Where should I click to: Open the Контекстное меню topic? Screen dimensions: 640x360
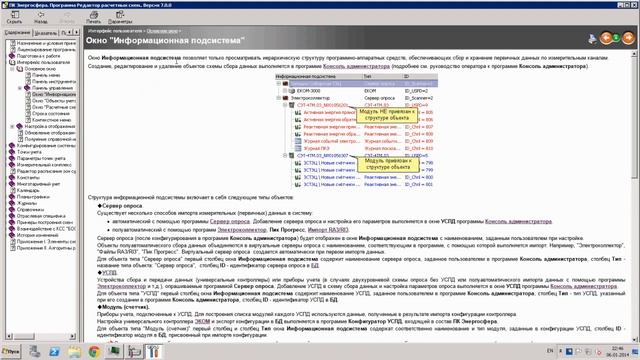click(x=51, y=120)
